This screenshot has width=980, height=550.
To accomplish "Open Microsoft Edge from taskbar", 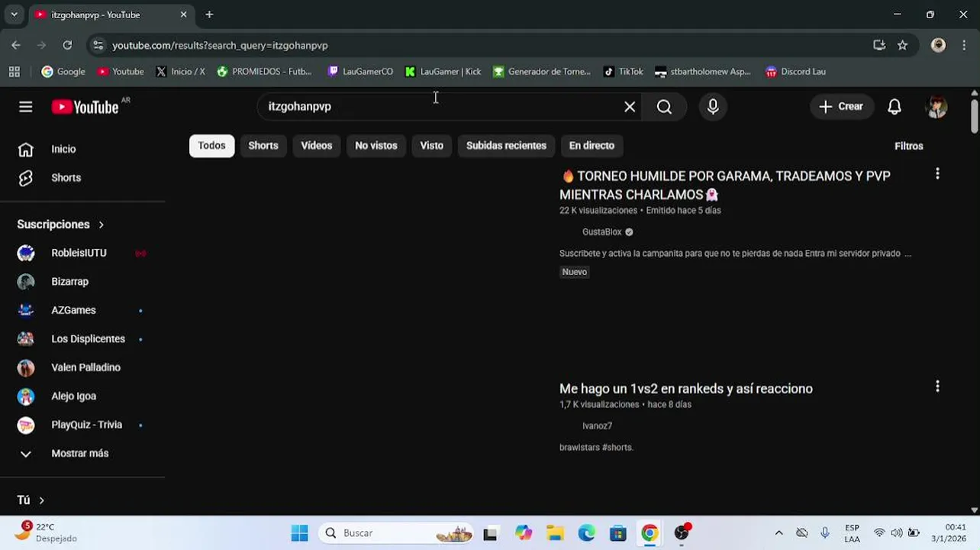I will tap(586, 533).
